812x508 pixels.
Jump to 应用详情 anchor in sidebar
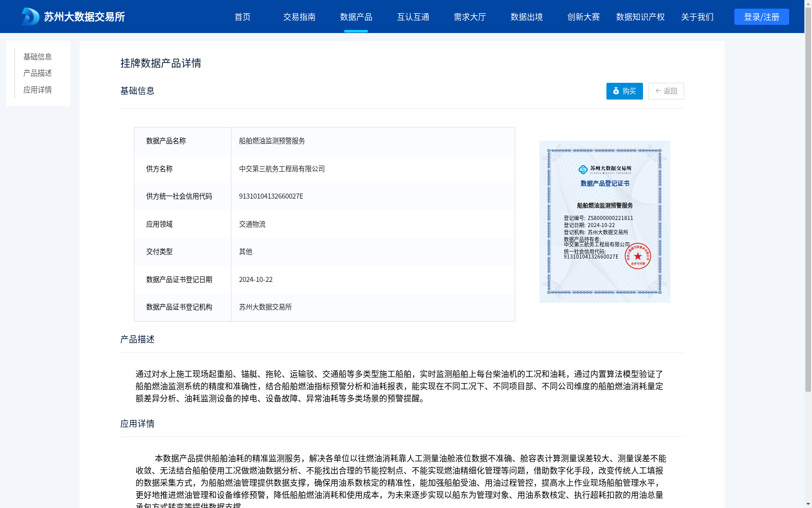tap(38, 90)
